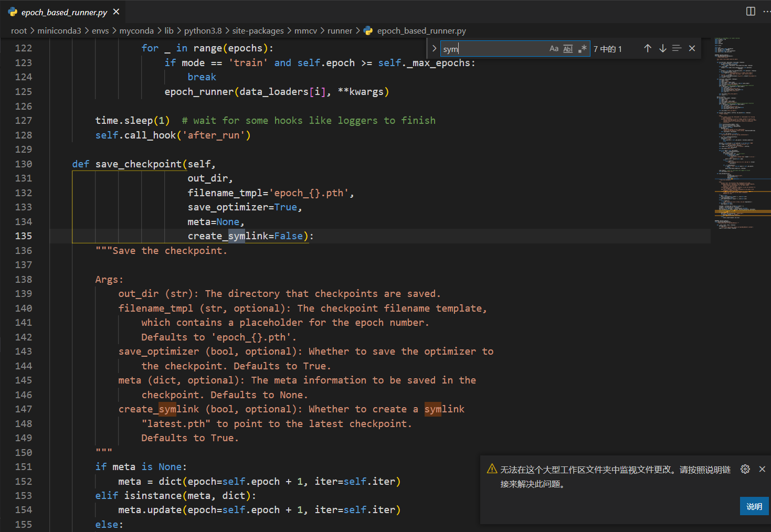Jump to the next search match arrow
771x532 pixels.
[x=662, y=48]
